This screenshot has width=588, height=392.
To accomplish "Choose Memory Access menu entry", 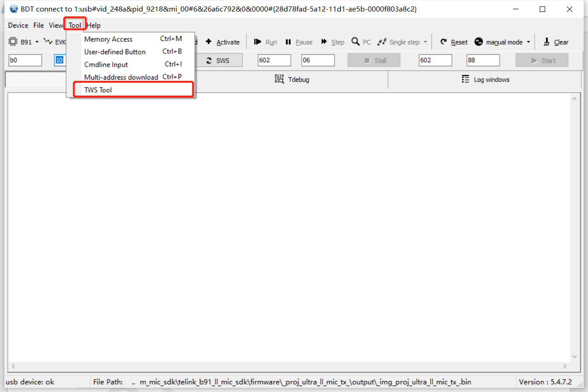I will click(x=108, y=39).
